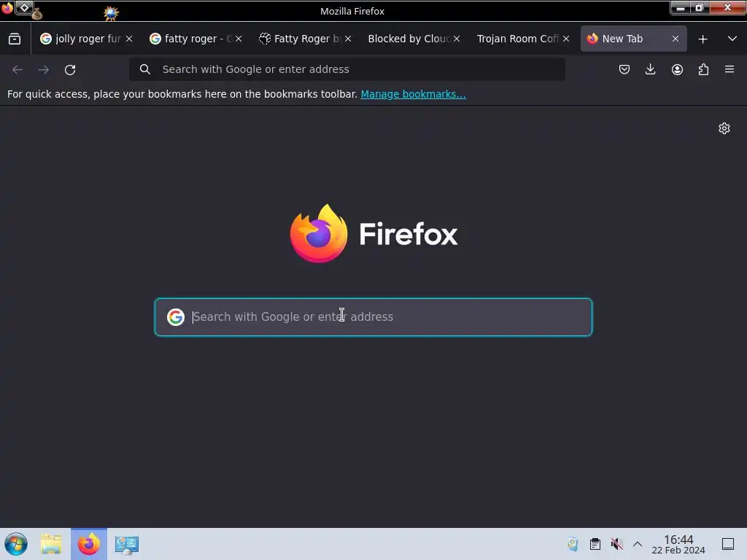Click the muted volume tray icon
The width and height of the screenshot is (747, 560).
617,544
